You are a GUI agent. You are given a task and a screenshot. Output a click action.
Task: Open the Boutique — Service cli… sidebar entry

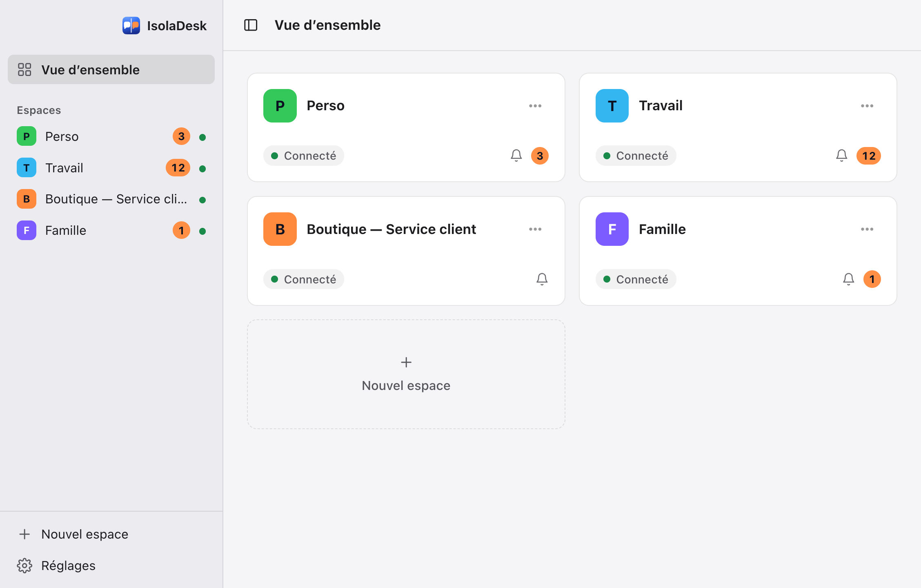coord(111,199)
